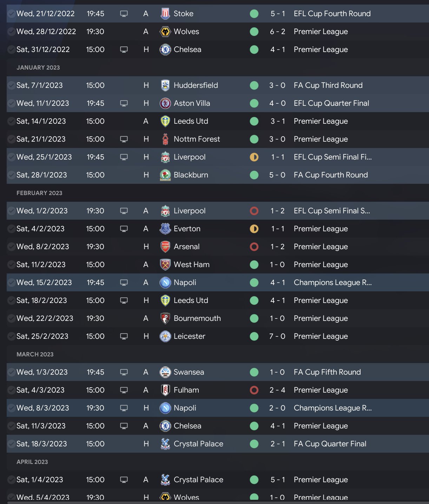Image resolution: width=429 pixels, height=504 pixels.
Task: Click the Swansea club crest
Action: pos(165,372)
